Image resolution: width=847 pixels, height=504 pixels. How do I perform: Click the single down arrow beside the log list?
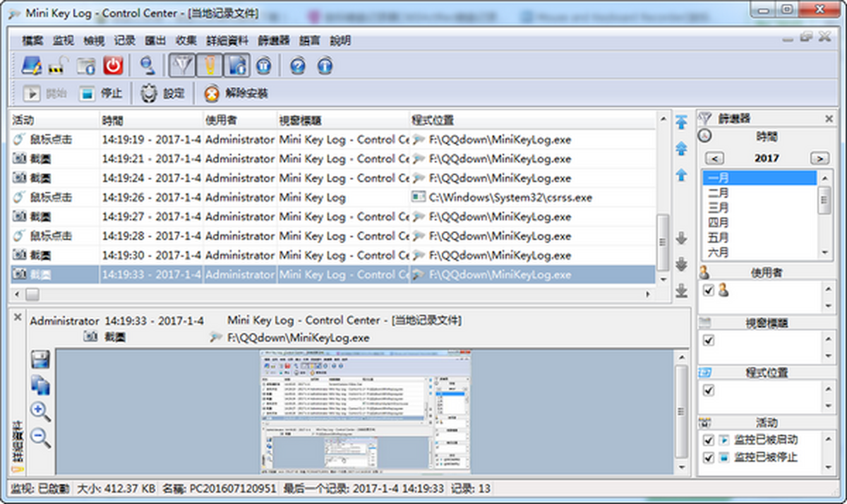tap(681, 239)
